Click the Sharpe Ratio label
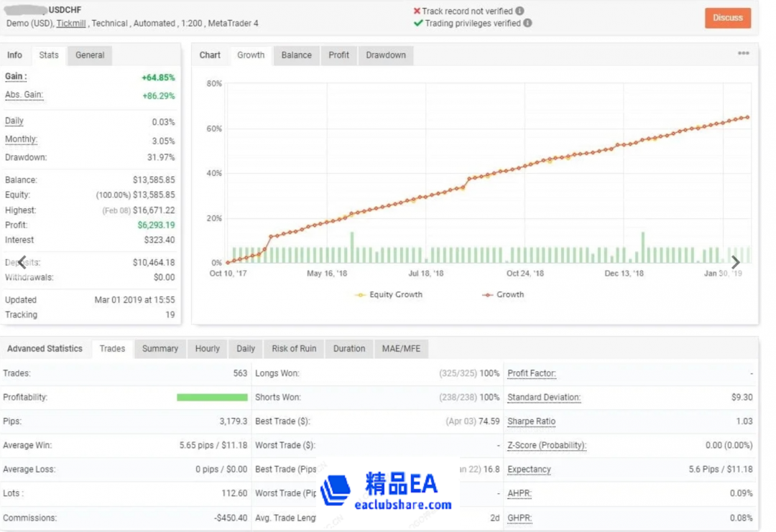The image size is (776, 532). pos(531,421)
